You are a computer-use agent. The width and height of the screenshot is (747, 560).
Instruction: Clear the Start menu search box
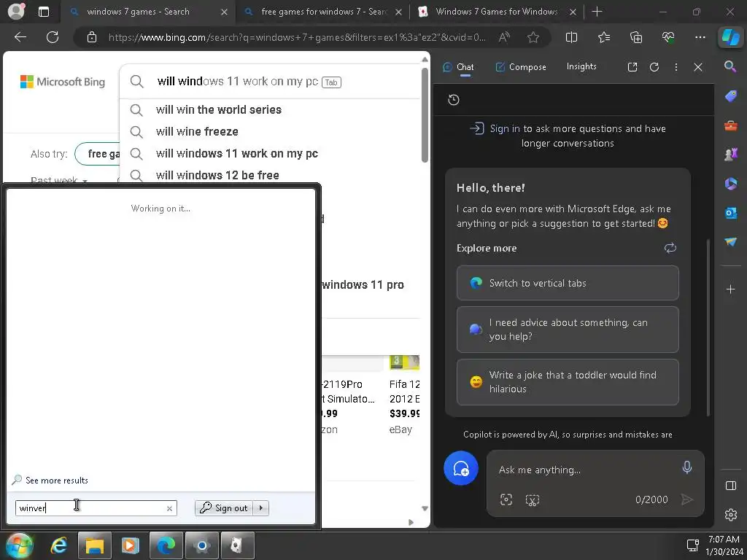coord(169,508)
